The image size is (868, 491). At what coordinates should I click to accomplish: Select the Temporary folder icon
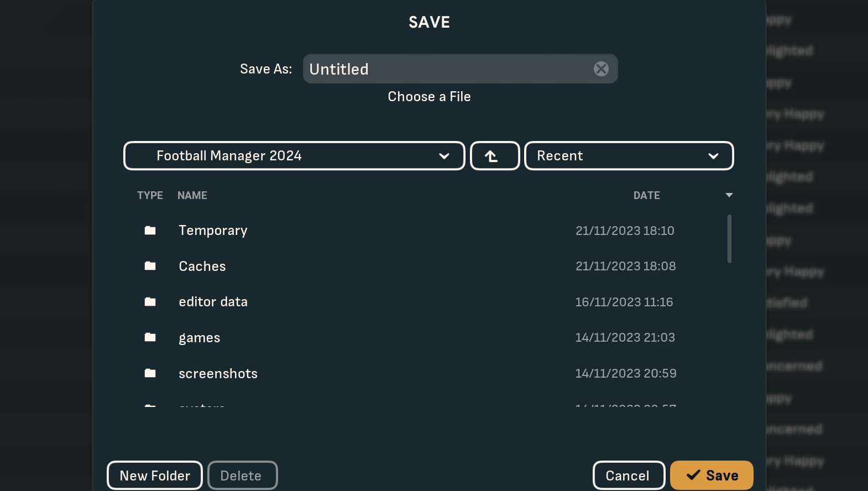click(x=150, y=231)
